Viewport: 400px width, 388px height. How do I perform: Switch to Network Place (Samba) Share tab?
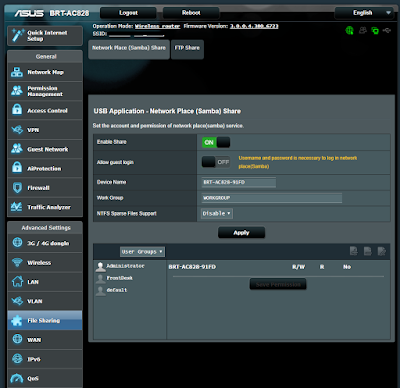pos(129,49)
